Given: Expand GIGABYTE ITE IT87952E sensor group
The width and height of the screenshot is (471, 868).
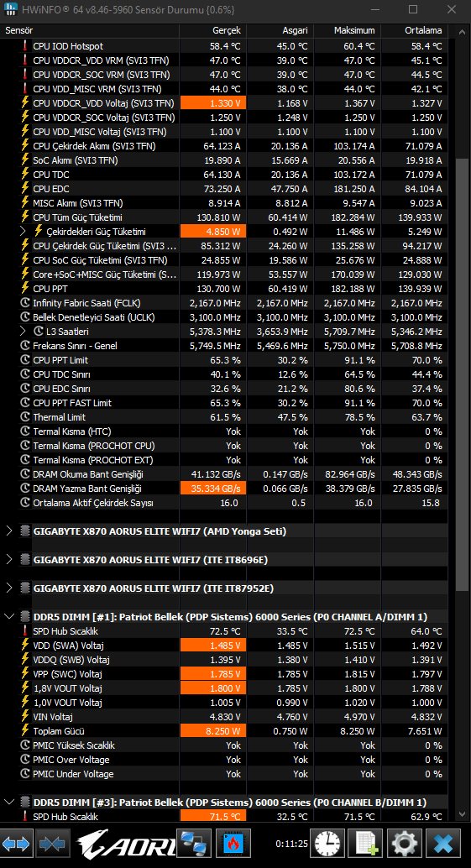Looking at the screenshot, I should [x=9, y=588].
